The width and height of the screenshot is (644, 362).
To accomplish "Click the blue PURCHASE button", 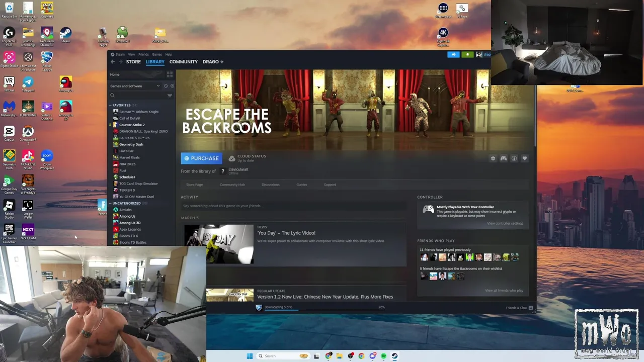I will [201, 158].
